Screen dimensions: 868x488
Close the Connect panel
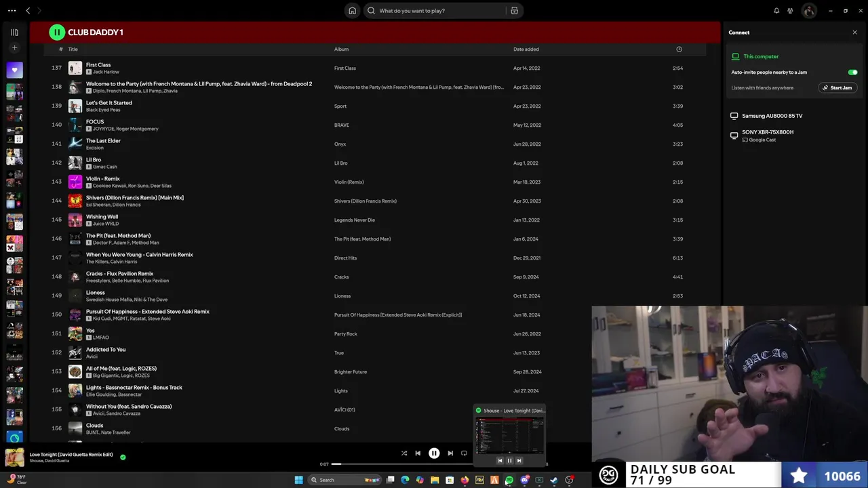coord(854,33)
